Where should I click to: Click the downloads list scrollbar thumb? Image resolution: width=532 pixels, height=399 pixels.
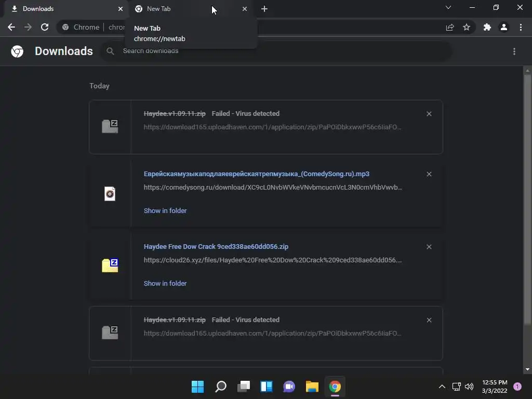[x=527, y=199]
